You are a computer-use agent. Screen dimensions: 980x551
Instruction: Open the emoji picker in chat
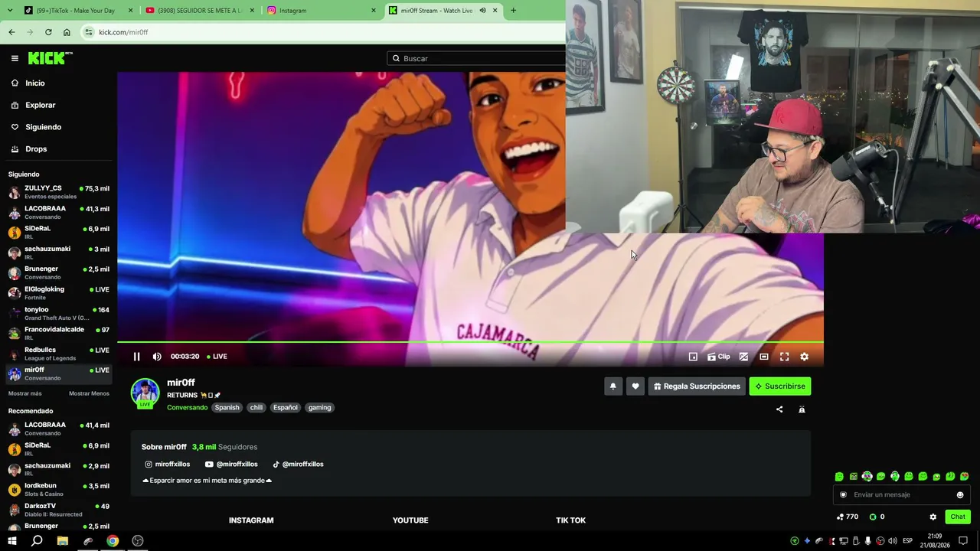(x=960, y=495)
